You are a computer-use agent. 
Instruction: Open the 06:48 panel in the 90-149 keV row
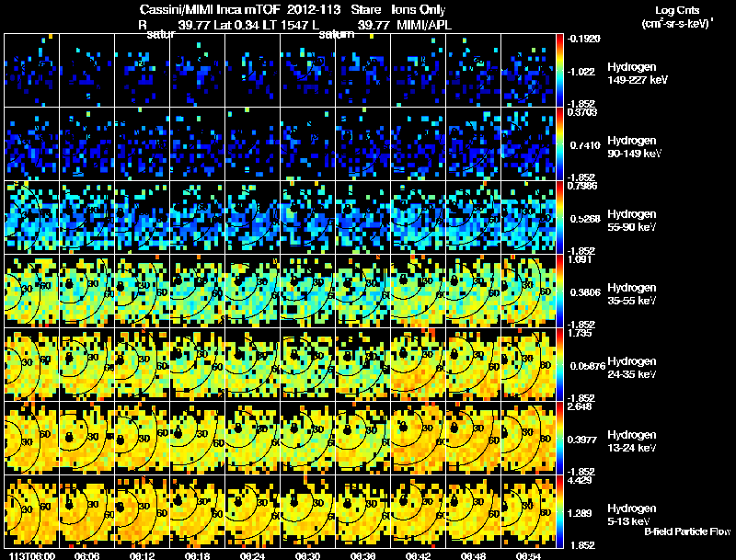point(473,143)
